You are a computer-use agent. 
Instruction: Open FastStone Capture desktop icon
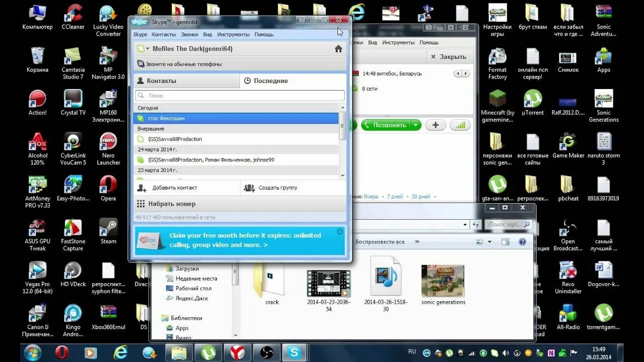(73, 235)
